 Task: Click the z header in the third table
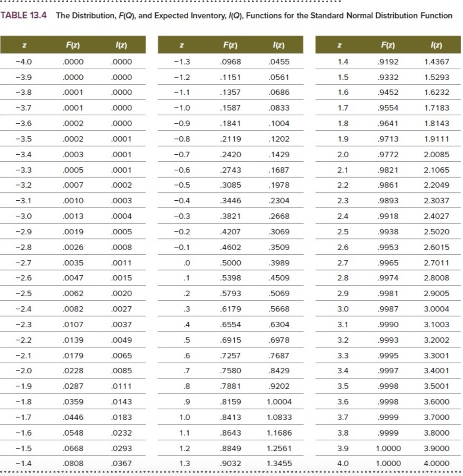[339, 46]
